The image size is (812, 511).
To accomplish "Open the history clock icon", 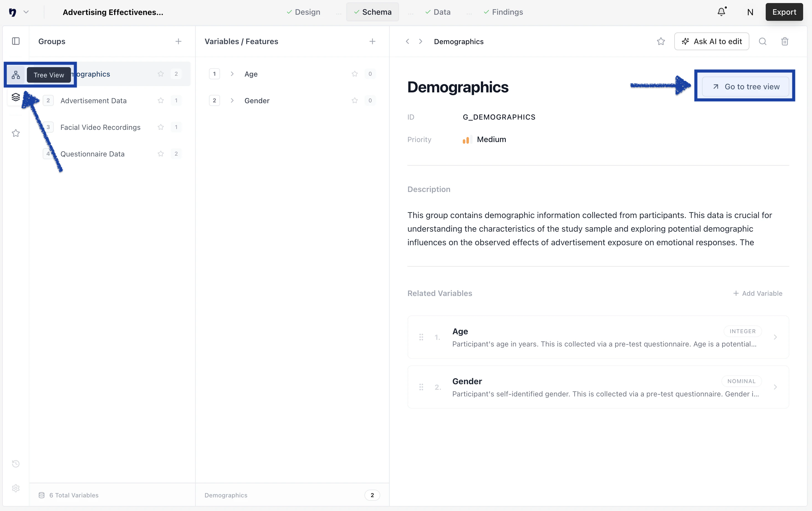I will (x=16, y=464).
